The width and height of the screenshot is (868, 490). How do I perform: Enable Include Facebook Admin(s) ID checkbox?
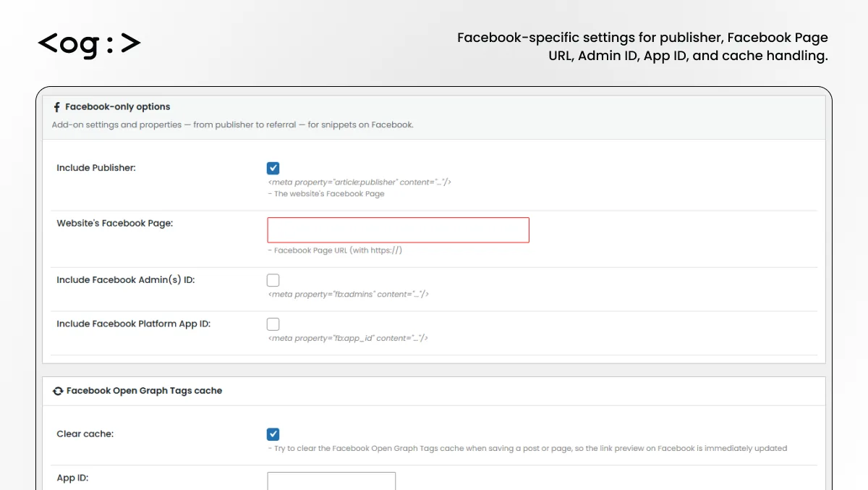coord(273,280)
